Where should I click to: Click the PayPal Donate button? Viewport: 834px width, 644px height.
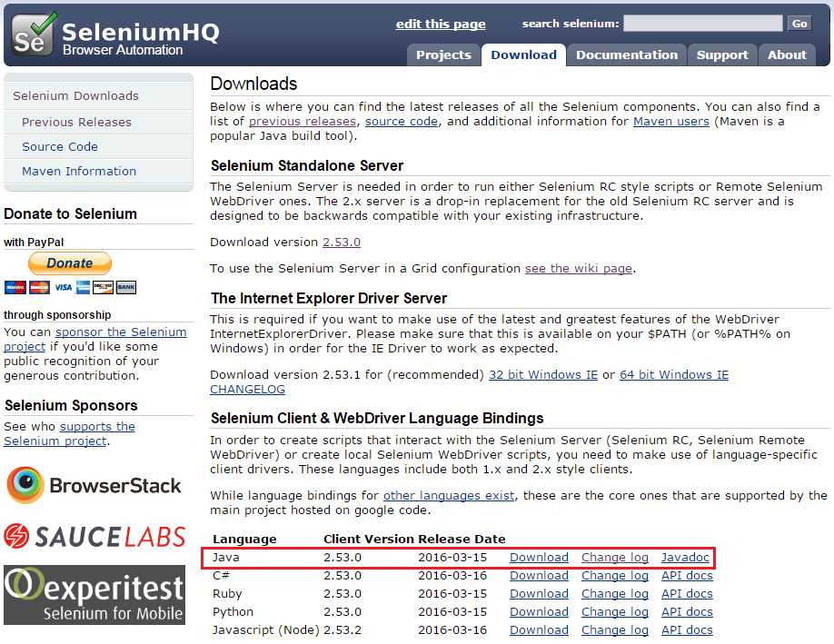[70, 263]
